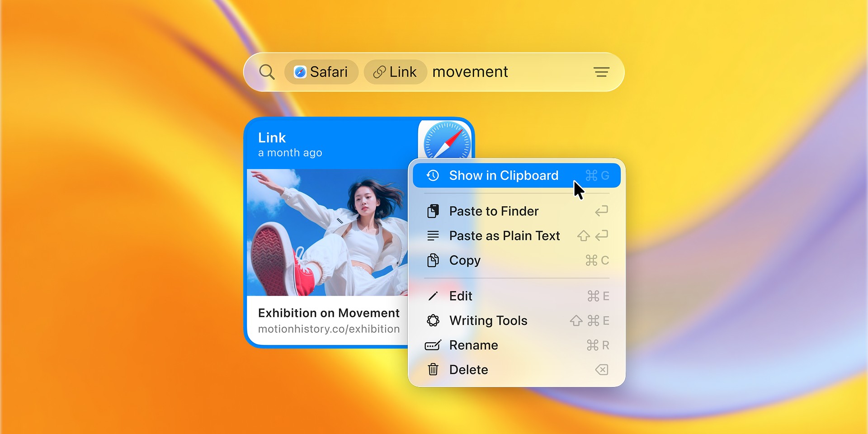The height and width of the screenshot is (434, 868).
Task: Click the trash can icon beside Delete
Action: 433,370
